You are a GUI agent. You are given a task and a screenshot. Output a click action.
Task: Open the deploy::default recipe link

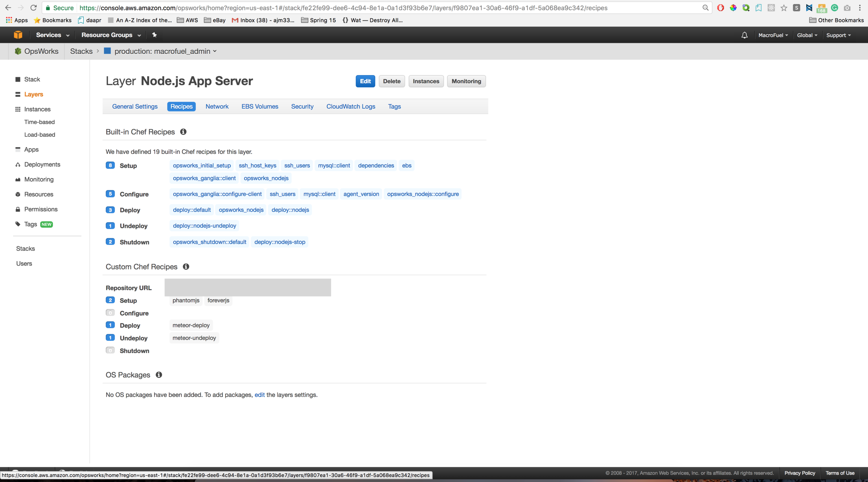[192, 210]
